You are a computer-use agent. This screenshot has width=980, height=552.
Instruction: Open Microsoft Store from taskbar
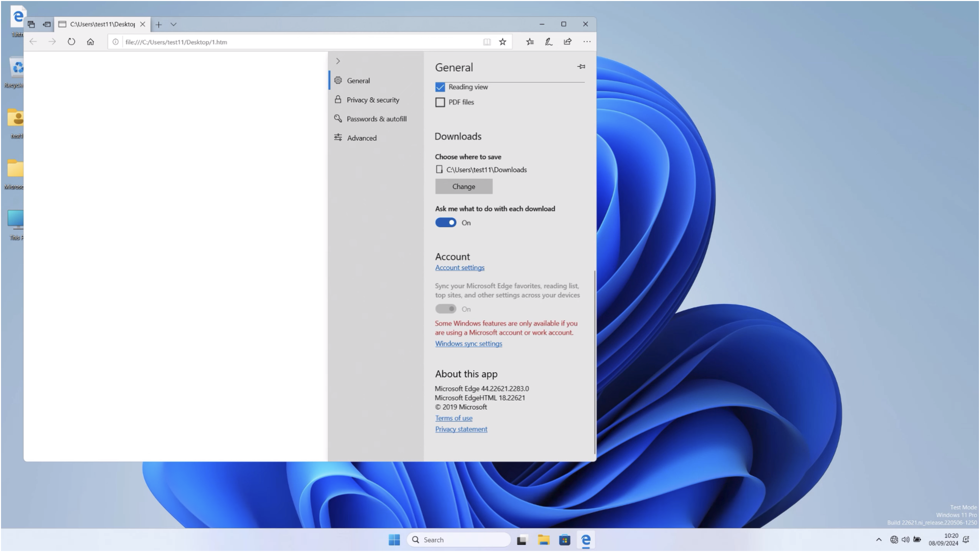(564, 540)
